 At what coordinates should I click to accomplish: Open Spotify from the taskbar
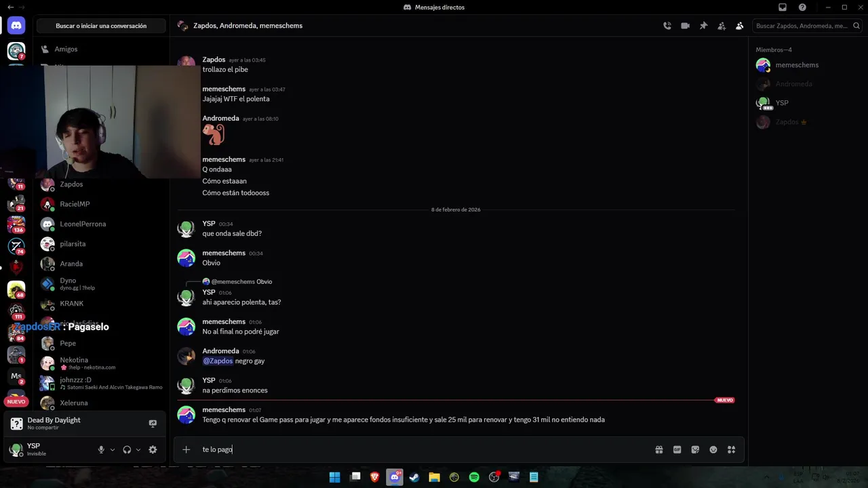click(x=474, y=477)
